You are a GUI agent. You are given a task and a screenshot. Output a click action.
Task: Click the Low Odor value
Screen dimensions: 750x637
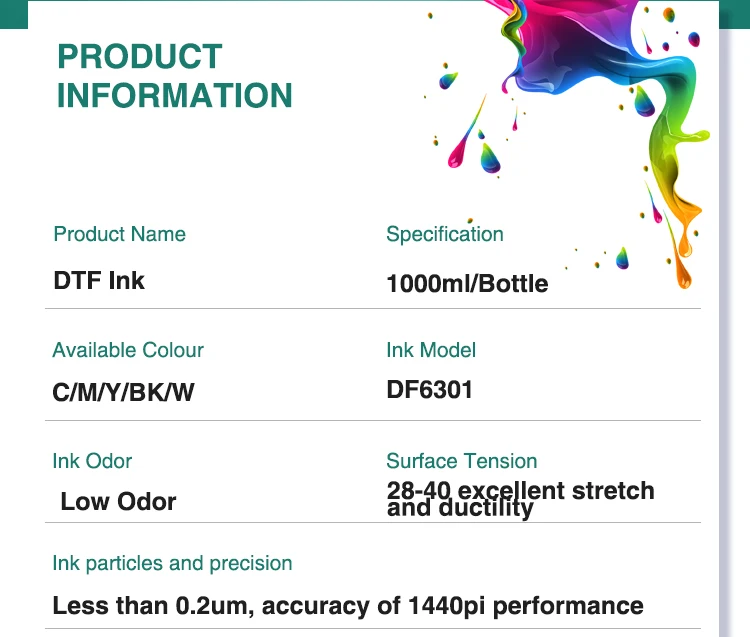(x=118, y=501)
